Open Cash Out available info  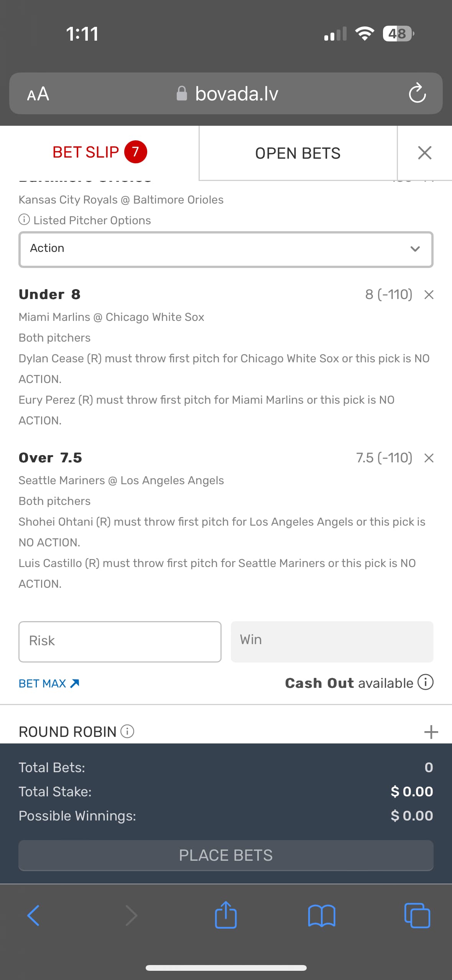(425, 682)
